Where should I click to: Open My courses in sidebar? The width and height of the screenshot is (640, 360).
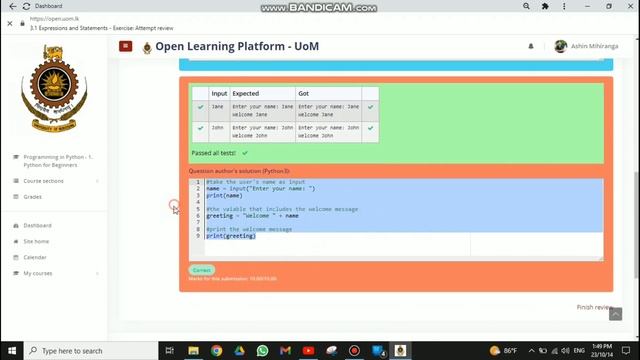(38, 273)
